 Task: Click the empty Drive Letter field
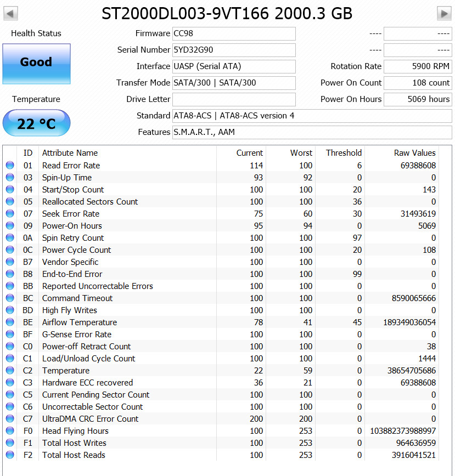[x=234, y=99]
